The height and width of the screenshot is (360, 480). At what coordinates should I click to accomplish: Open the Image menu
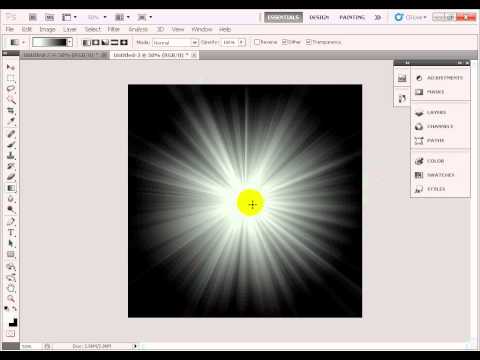[x=48, y=29]
